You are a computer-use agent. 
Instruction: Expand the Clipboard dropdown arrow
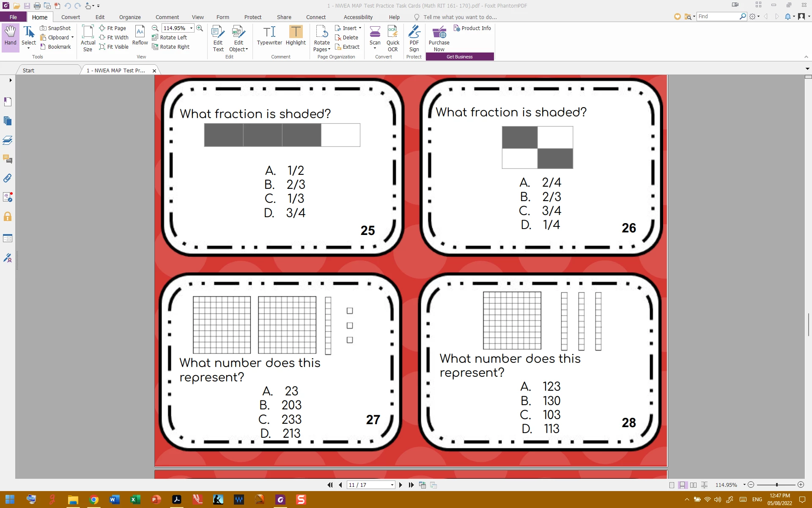click(x=72, y=38)
